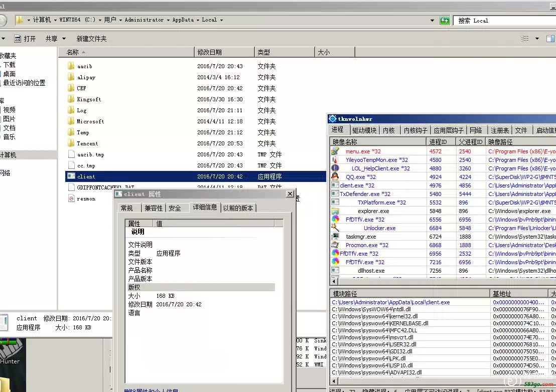556x392 pixels.
Task: Select the 版权 property row in properties
Action: click(x=201, y=287)
